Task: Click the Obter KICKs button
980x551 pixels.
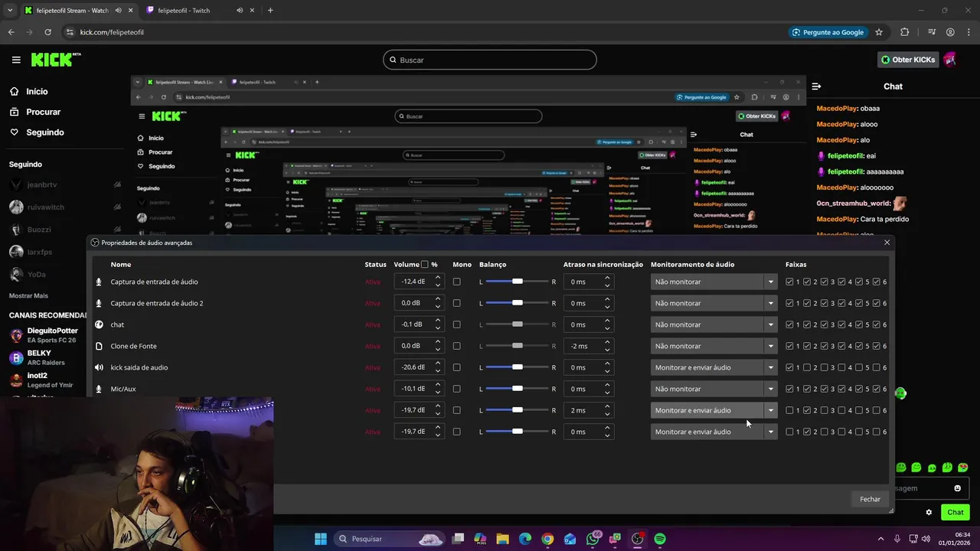Action: [908, 60]
